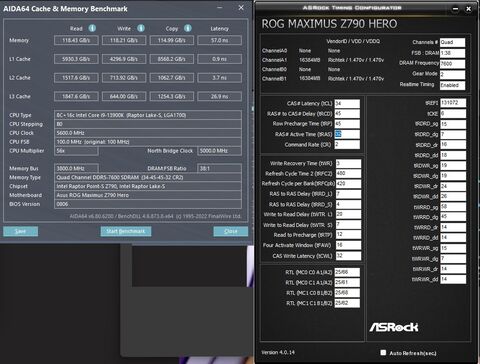Click the RTL (MC0 C0 A1/A2) field
The image size is (480, 364).
347,272
